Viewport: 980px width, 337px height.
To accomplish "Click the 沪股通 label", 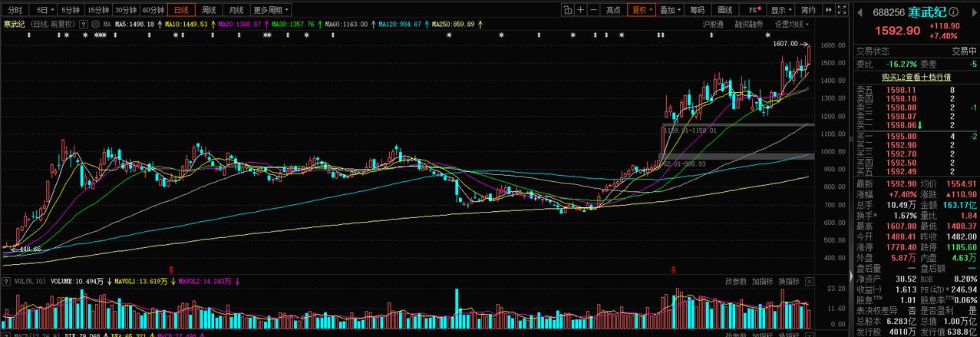I will tap(713, 25).
